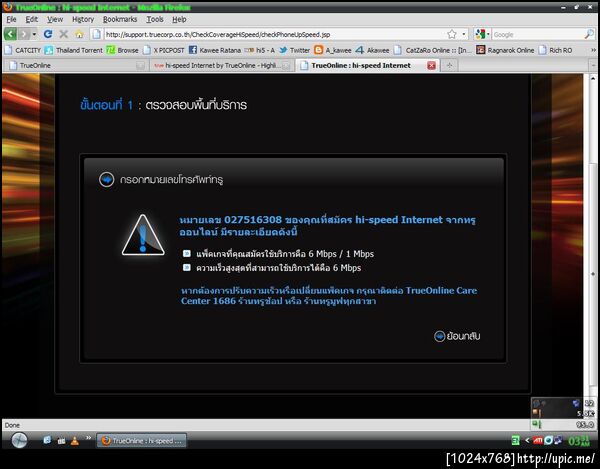Open the CATCITY bookmark

click(23, 50)
